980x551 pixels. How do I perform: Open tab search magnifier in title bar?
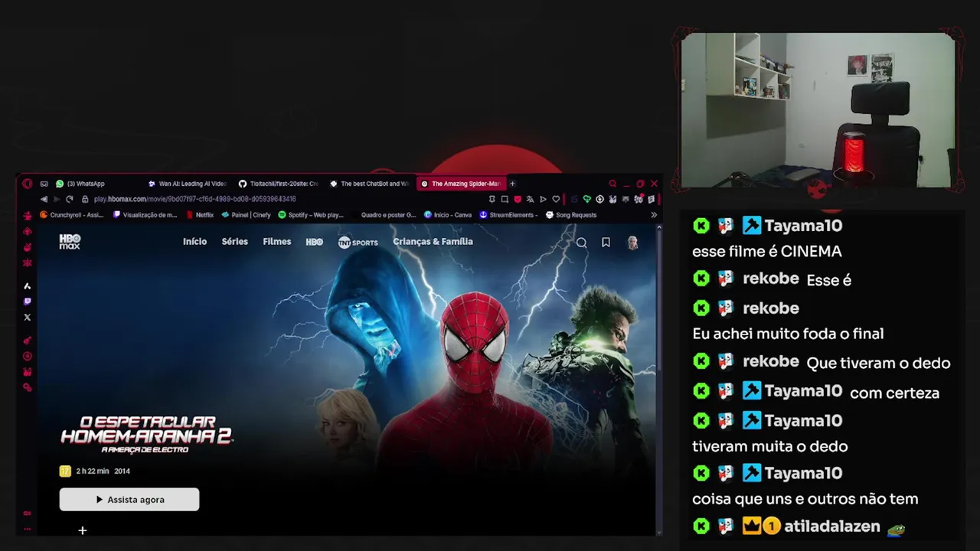click(612, 184)
